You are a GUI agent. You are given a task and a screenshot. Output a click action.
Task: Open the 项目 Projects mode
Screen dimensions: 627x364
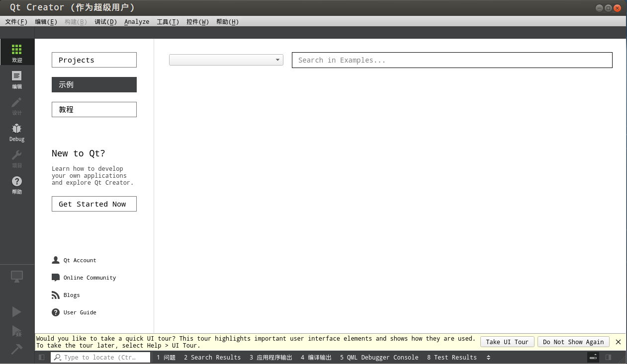(17, 158)
